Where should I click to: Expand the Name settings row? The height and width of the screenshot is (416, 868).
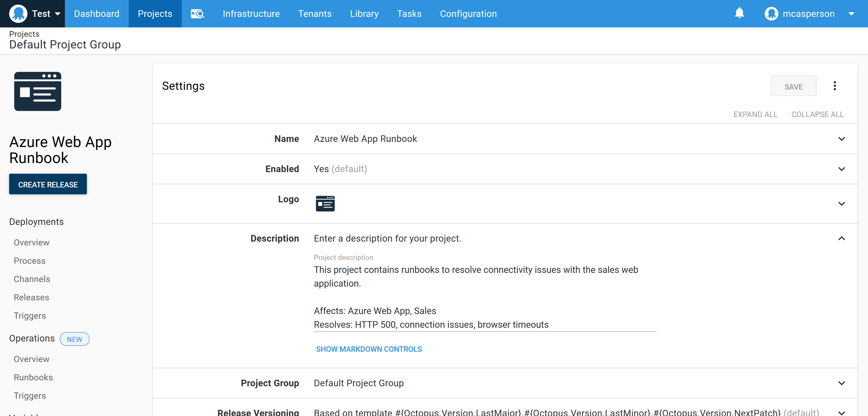pyautogui.click(x=842, y=139)
